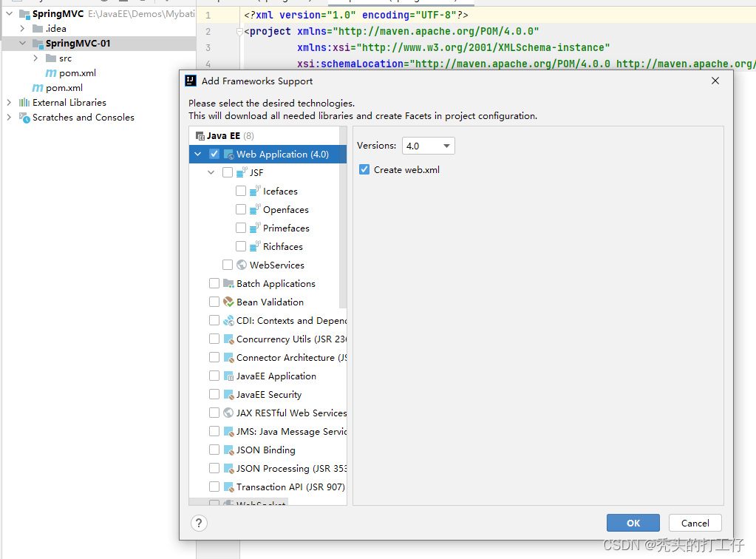Click the Concurrency Utils icon

click(229, 339)
